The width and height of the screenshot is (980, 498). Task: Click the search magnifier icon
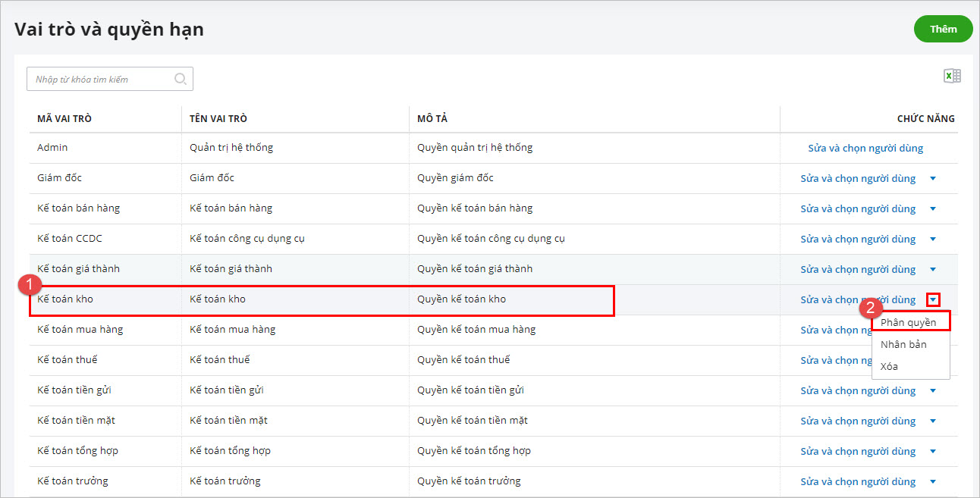(x=181, y=79)
